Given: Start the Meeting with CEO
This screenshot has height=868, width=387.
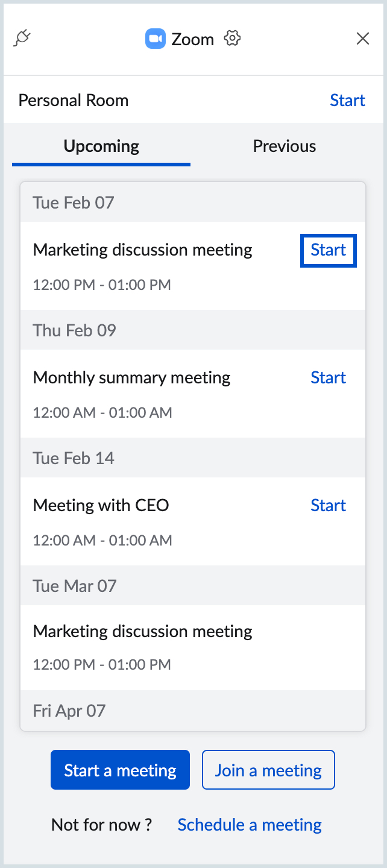Looking at the screenshot, I should coord(328,505).
